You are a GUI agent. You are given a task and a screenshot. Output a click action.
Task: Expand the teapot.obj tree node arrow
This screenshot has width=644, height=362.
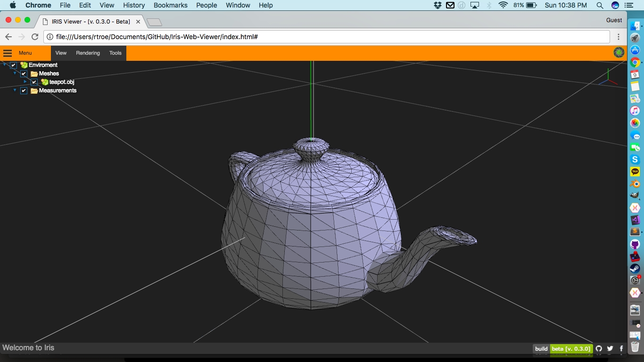25,82
